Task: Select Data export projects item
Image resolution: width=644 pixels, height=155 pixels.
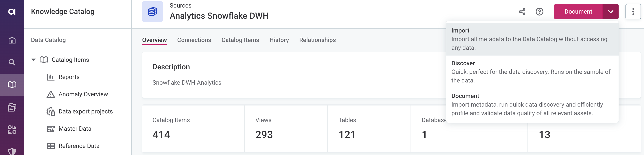Action: (x=86, y=112)
